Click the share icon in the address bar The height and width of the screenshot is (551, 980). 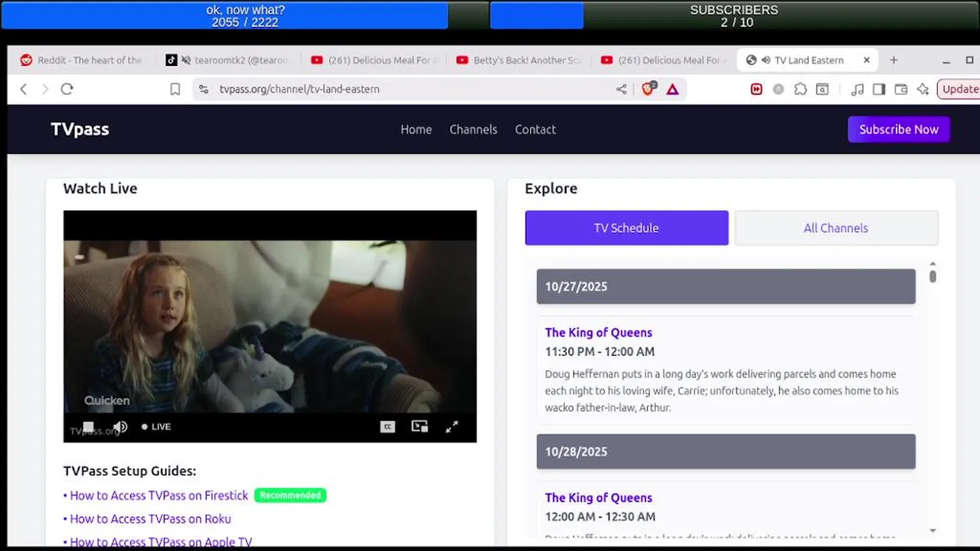click(621, 90)
